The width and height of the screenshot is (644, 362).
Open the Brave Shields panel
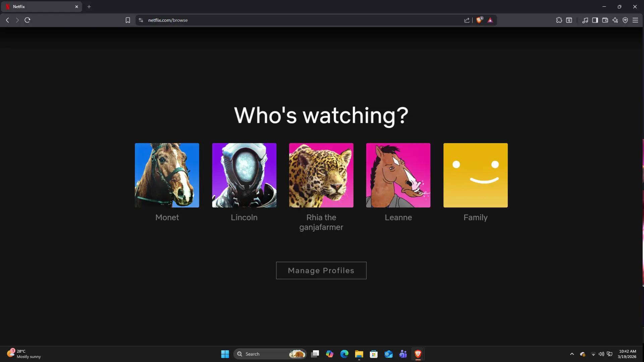(x=479, y=20)
